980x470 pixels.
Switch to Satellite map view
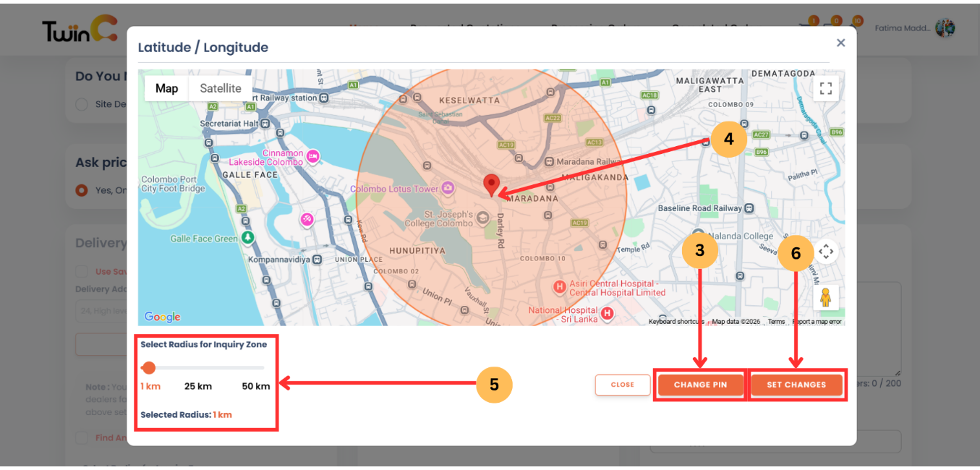point(220,87)
